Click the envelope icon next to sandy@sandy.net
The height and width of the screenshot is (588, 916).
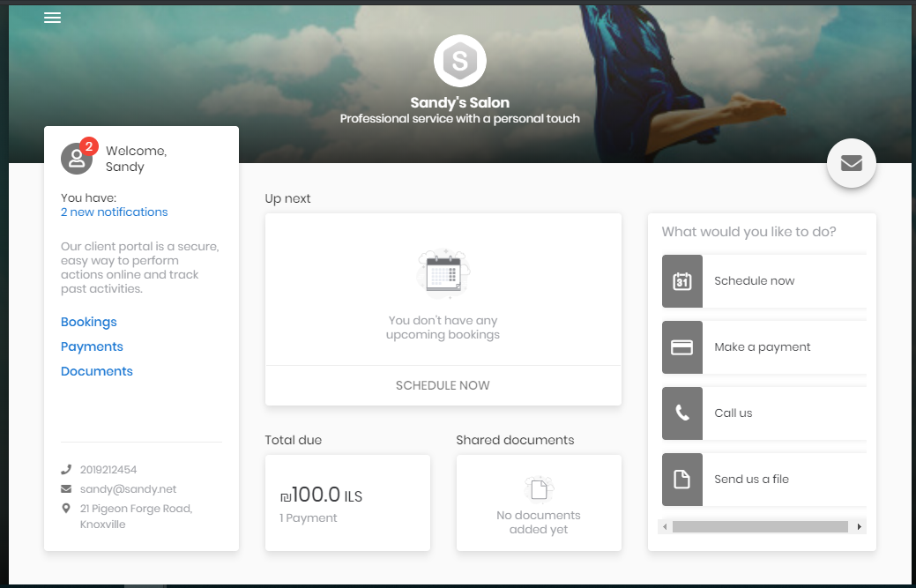(66, 488)
